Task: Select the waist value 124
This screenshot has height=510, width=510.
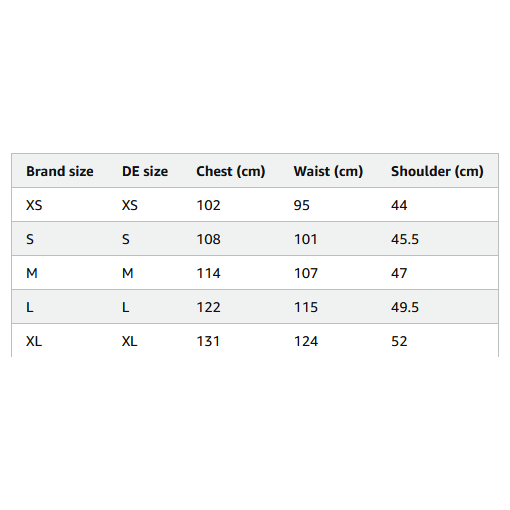Action: (306, 341)
